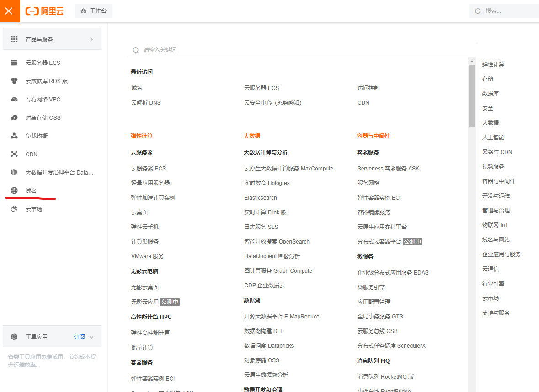Jump to 开发与运维 category on right
The height and width of the screenshot is (392, 539).
[x=496, y=196]
